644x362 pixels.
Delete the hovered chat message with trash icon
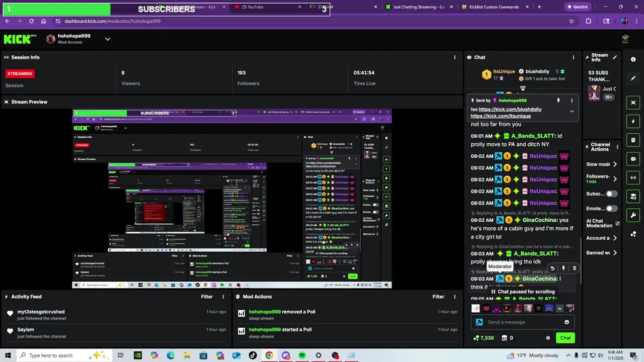pyautogui.click(x=574, y=268)
